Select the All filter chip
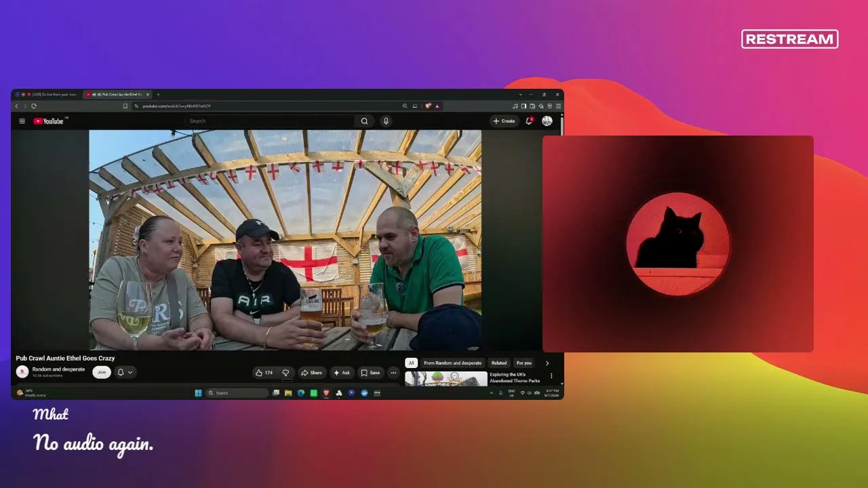Image resolution: width=868 pixels, height=488 pixels. coord(411,363)
